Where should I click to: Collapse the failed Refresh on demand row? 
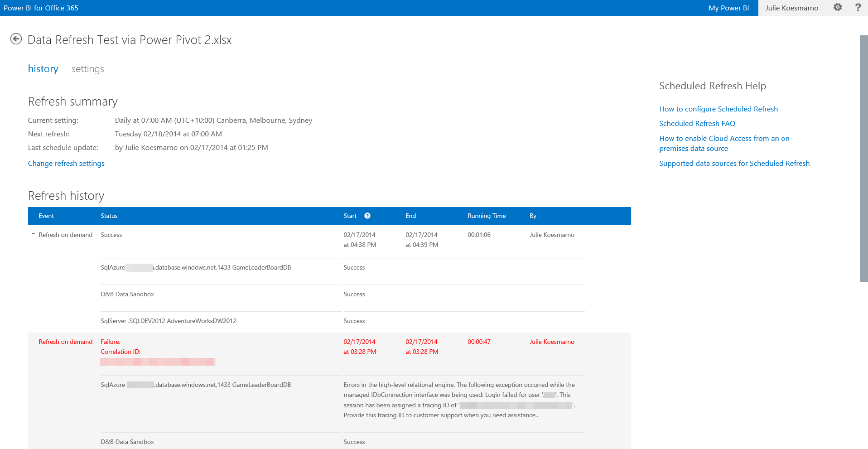tap(33, 341)
